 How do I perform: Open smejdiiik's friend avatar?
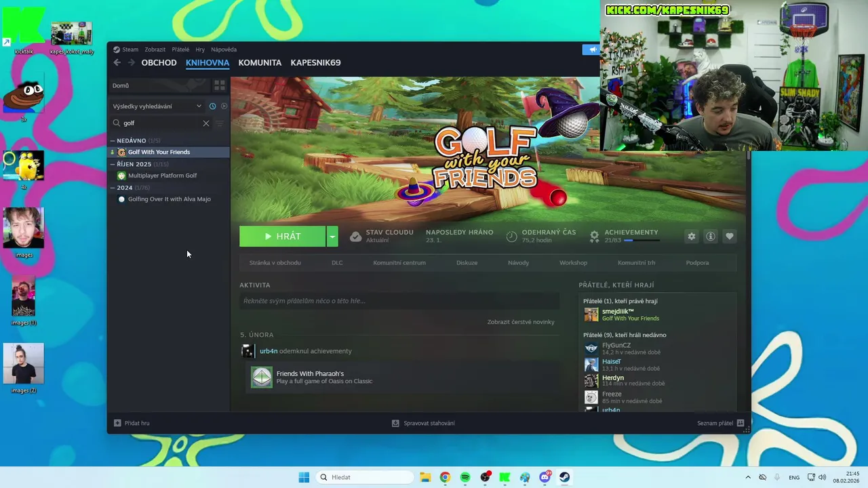(591, 314)
